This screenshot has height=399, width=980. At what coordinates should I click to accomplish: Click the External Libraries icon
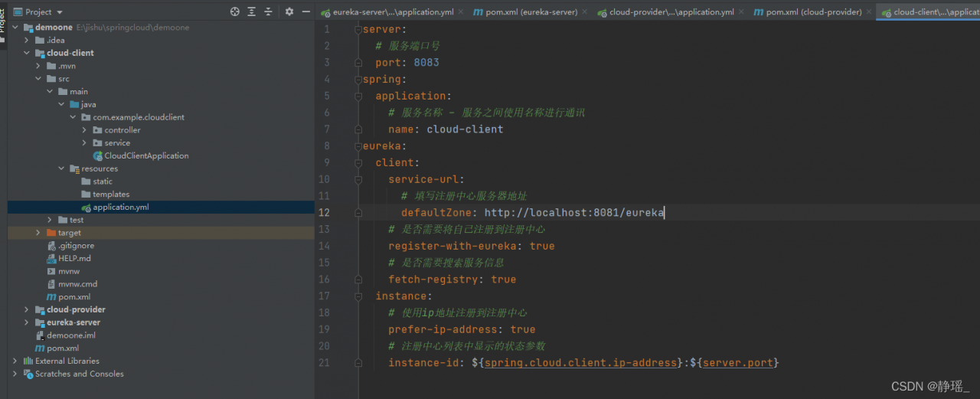28,361
